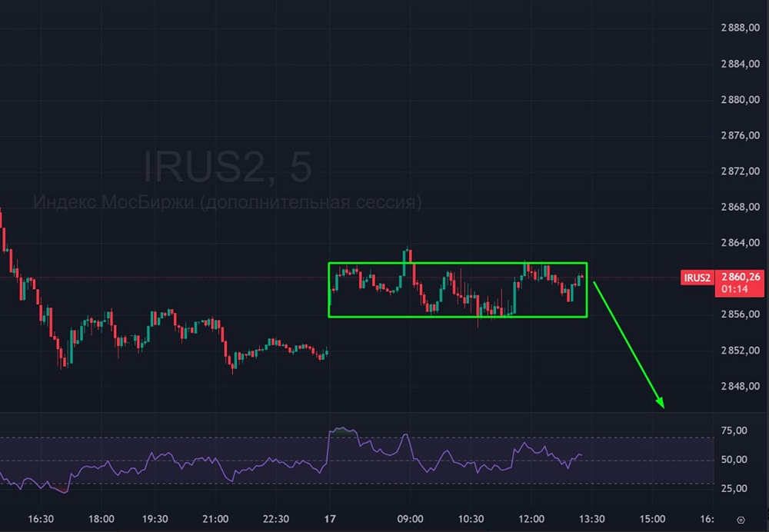Image resolution: width=769 pixels, height=532 pixels.
Task: Open the time axis settings icon
Action: (x=741, y=520)
